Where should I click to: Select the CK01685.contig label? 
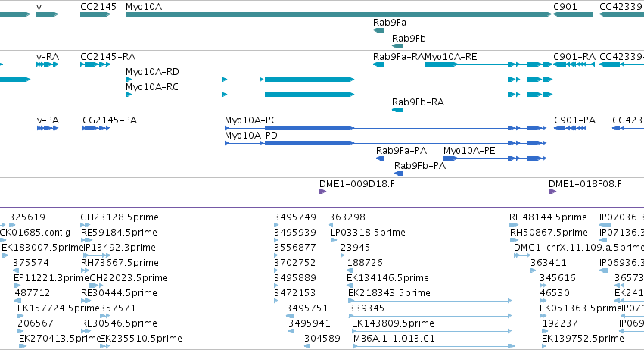tap(35, 233)
